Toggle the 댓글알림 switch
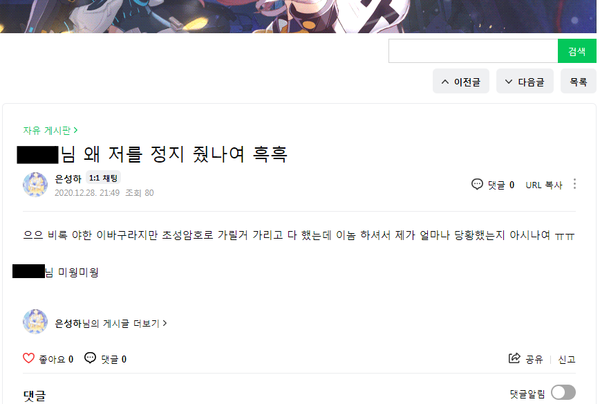 (x=563, y=393)
